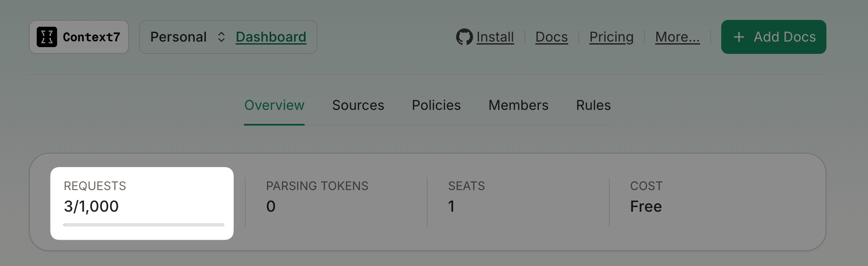The width and height of the screenshot is (868, 266).
Task: Open the Personal workspace selector
Action: pyautogui.click(x=179, y=37)
